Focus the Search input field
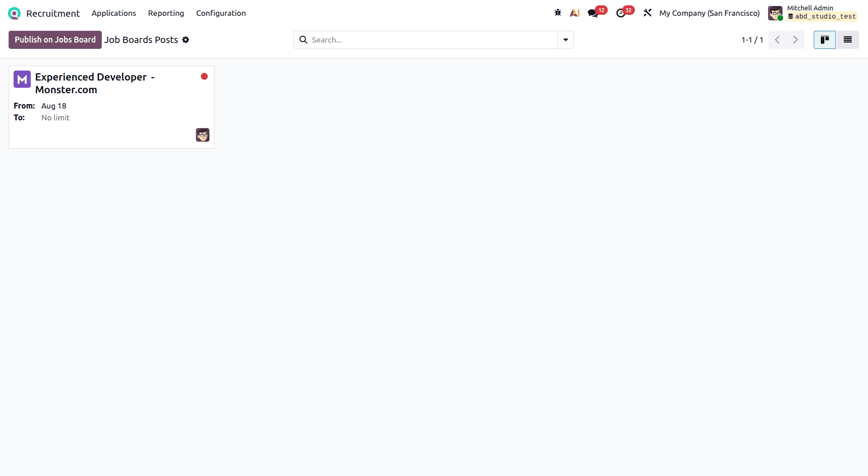Image resolution: width=868 pixels, height=476 pixels. tap(433, 40)
